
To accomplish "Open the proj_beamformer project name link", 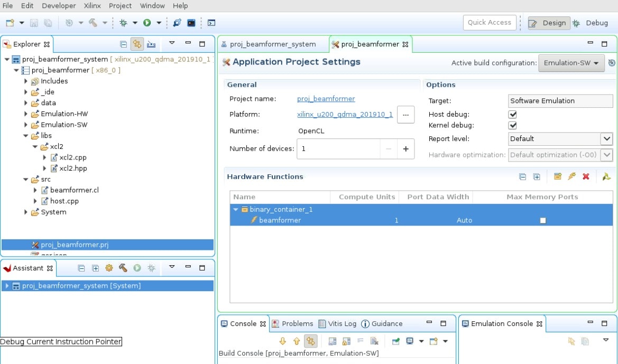I will click(x=326, y=99).
